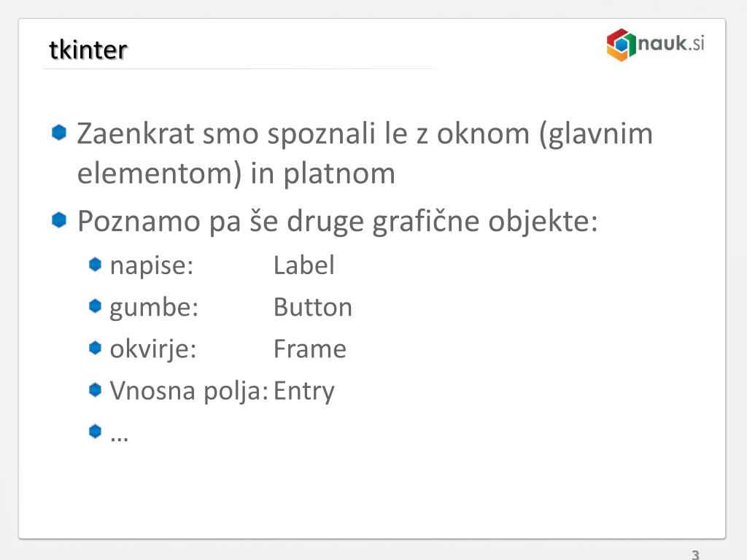Click the bullet next to Vnosna polja
Image resolution: width=747 pixels, height=560 pixels.
click(x=96, y=389)
